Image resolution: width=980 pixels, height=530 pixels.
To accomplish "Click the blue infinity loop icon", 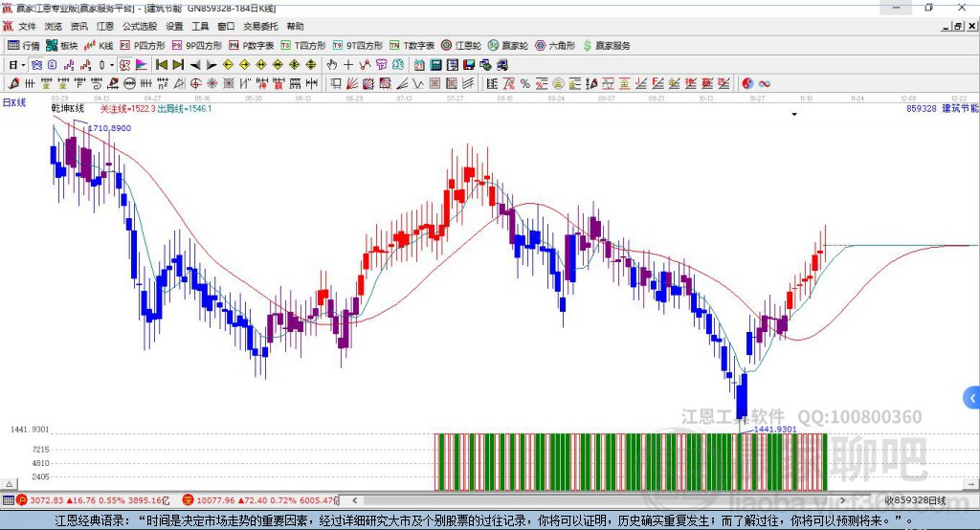I will 765,83.
